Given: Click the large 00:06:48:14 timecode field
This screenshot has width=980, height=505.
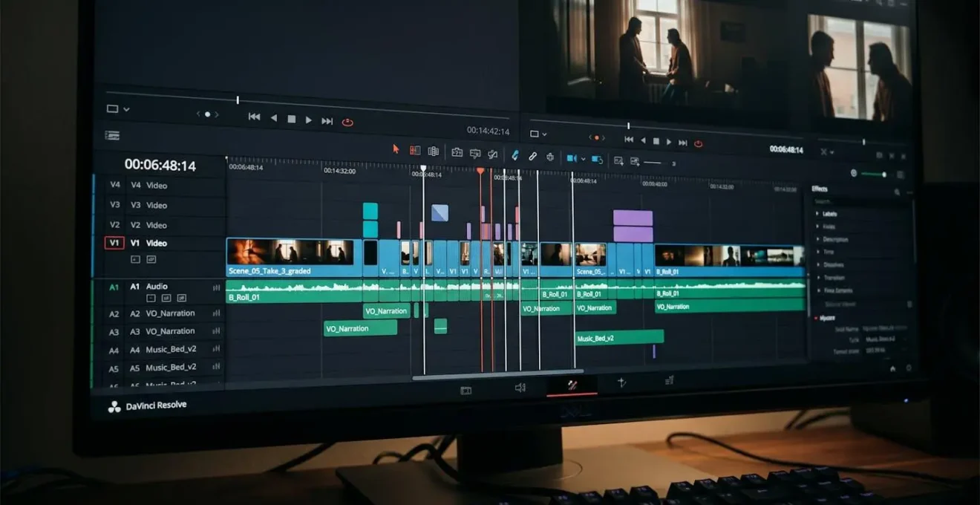Looking at the screenshot, I should pos(160,165).
